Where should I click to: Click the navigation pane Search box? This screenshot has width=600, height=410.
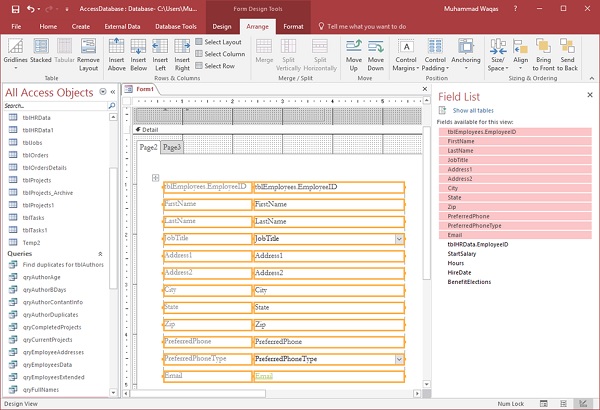[54, 105]
